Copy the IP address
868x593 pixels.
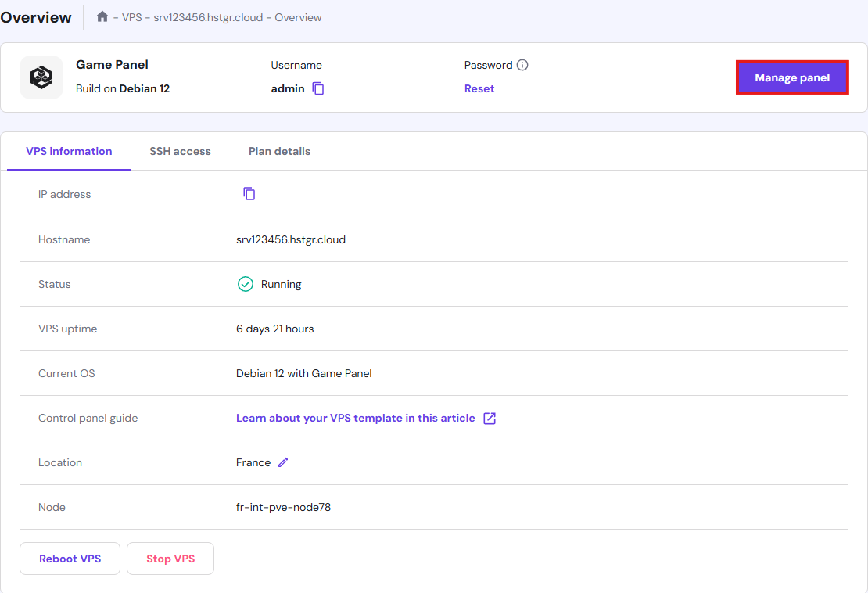[249, 193]
